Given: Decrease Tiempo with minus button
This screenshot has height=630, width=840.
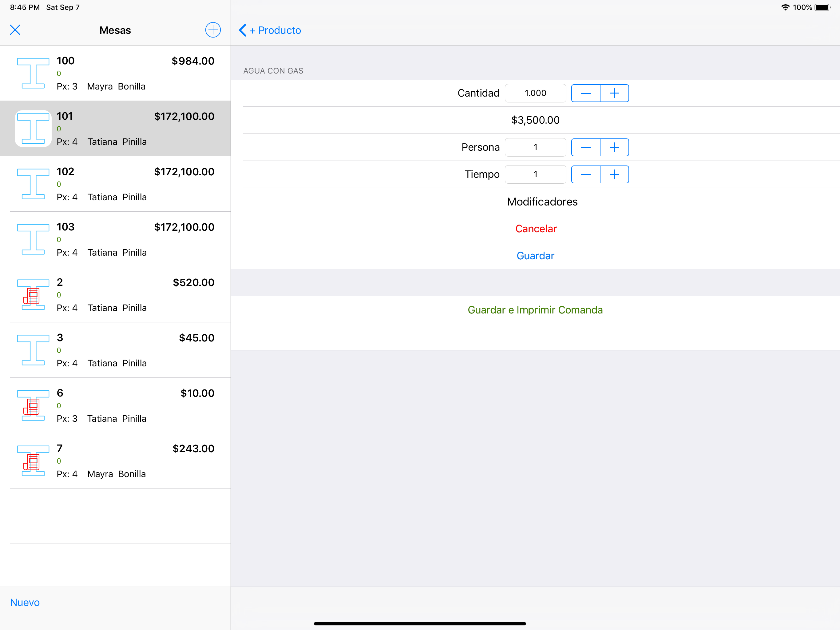Looking at the screenshot, I should pos(585,174).
